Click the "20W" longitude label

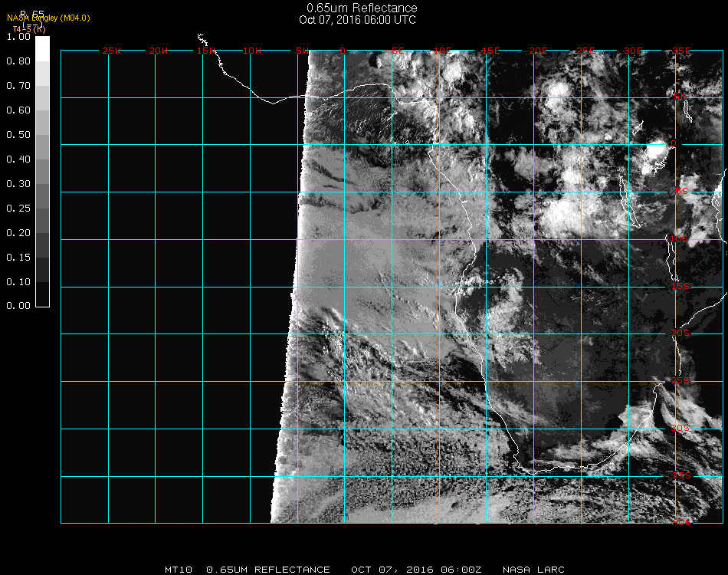[159, 51]
